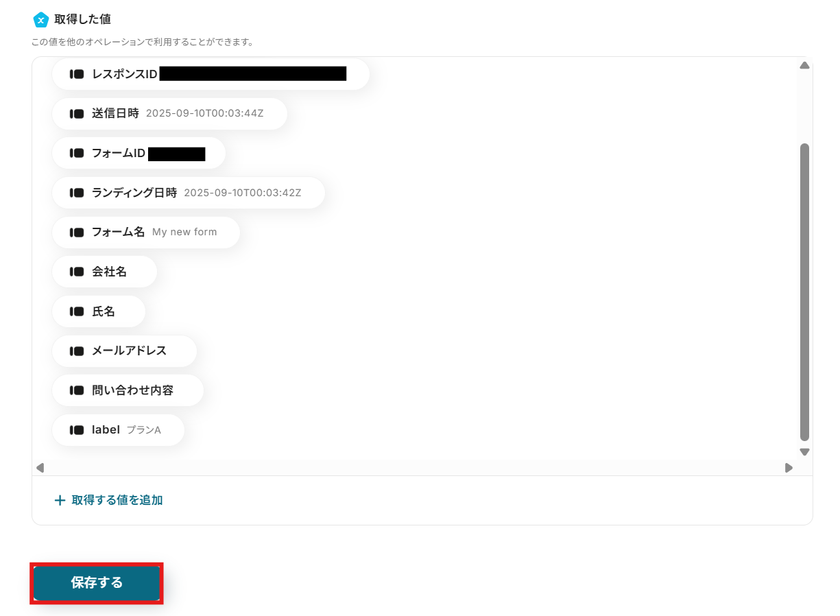Select the 氏名 value chip

(x=99, y=311)
